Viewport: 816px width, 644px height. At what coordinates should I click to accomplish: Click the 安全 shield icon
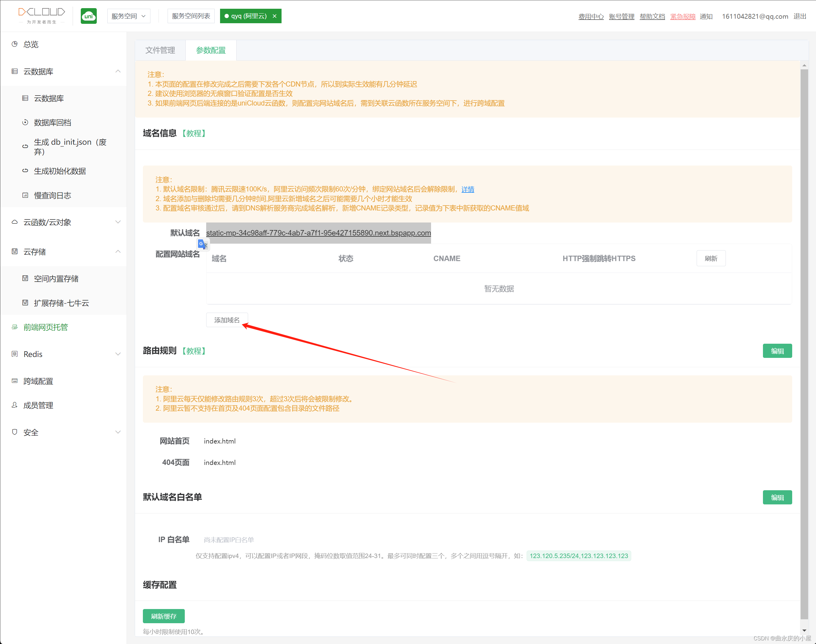coord(15,432)
